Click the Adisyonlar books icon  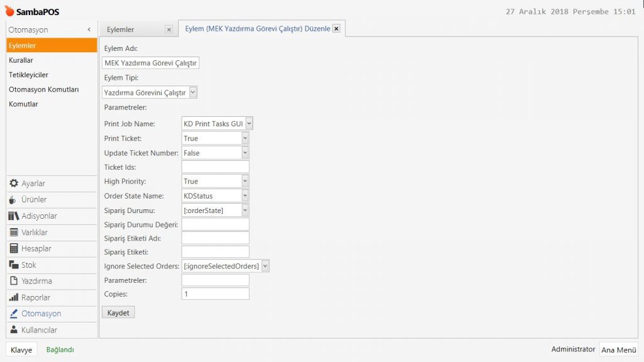point(14,216)
